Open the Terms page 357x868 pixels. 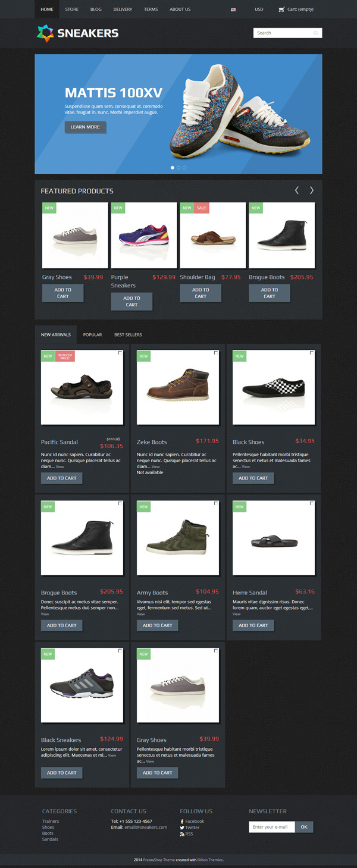[x=151, y=10]
